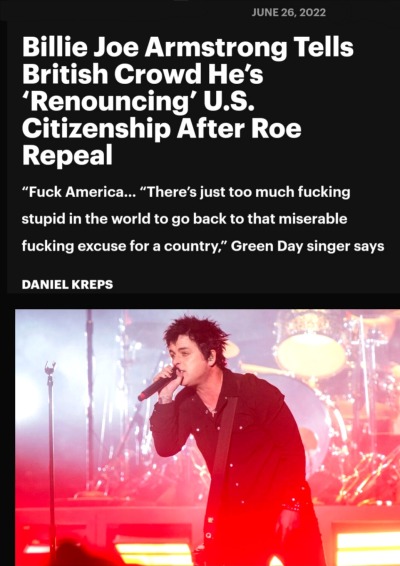Screen dimensions: 400x566
Task: Click 'Green Day singer says' in the subheading
Action: (x=307, y=246)
